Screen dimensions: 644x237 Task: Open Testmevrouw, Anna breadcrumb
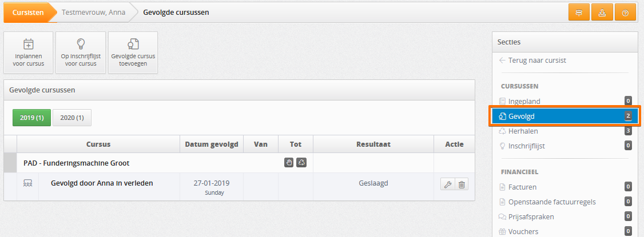coord(94,13)
